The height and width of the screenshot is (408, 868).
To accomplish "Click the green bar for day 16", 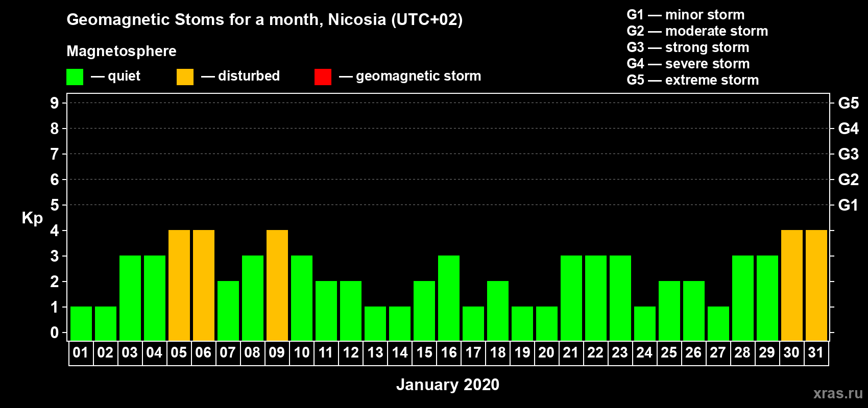I will point(449,298).
